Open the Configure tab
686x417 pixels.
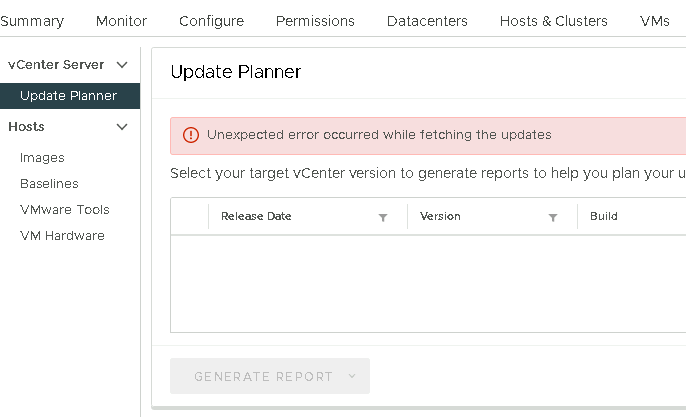click(x=211, y=21)
